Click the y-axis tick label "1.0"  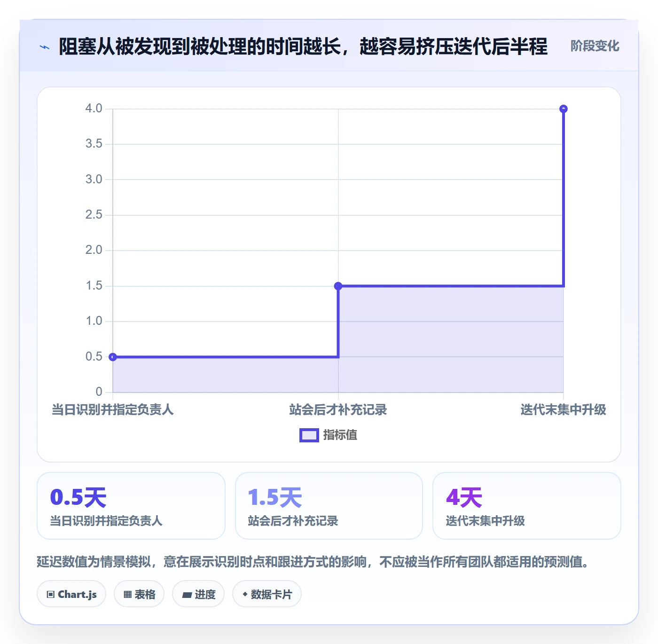(94, 321)
